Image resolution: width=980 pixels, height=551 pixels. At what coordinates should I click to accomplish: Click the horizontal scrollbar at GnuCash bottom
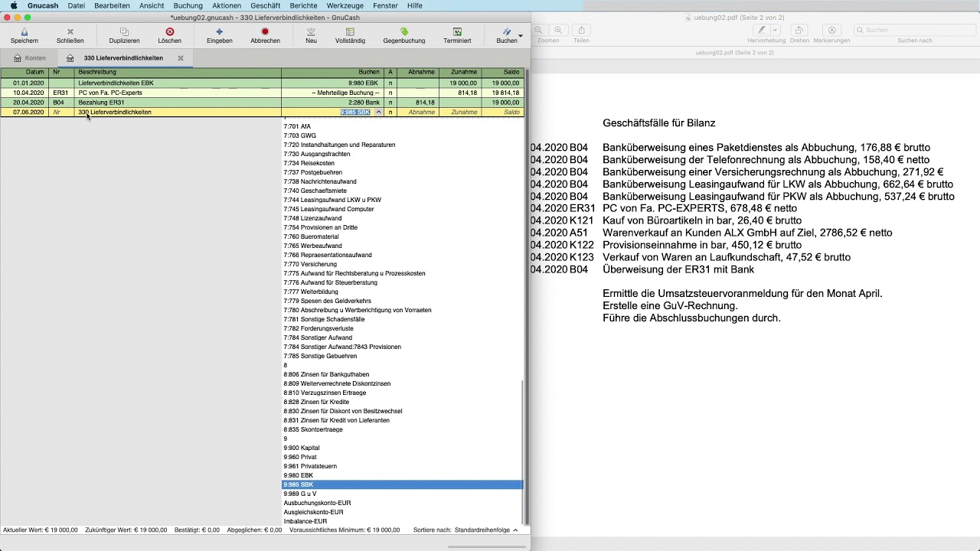(487, 546)
